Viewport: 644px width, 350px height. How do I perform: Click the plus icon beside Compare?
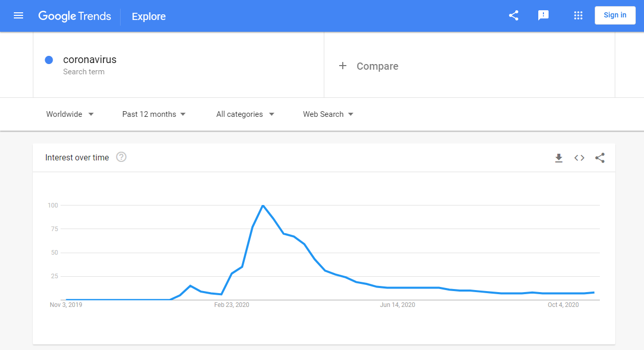(x=343, y=66)
